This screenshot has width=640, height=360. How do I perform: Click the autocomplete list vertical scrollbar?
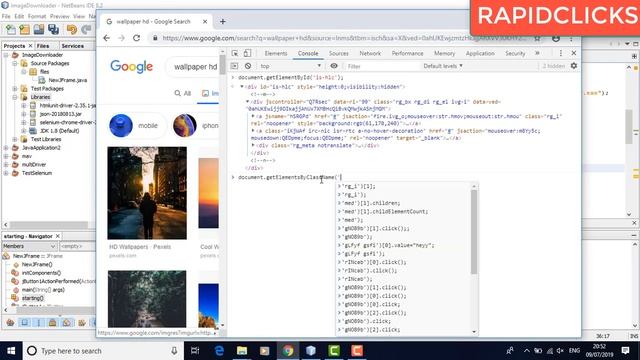pyautogui.click(x=474, y=232)
